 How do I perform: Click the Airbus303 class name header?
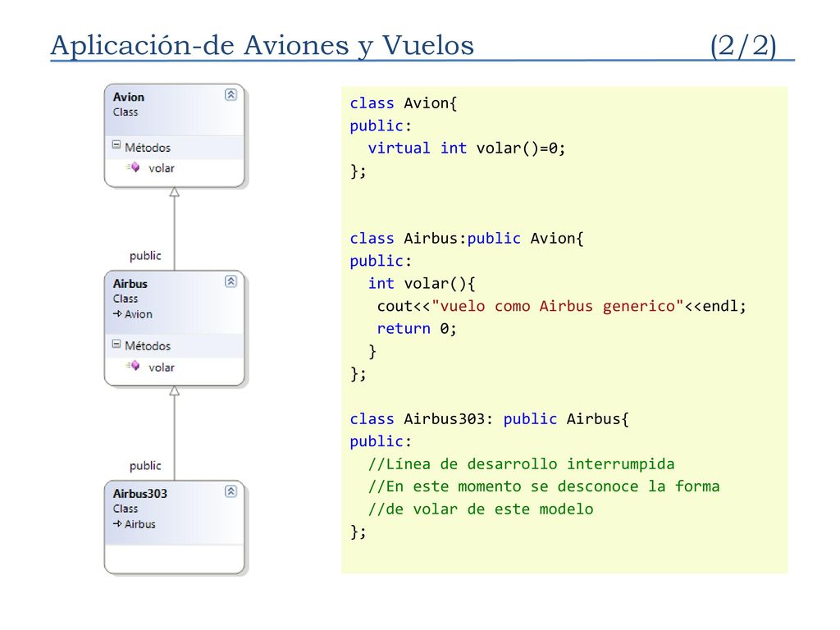(x=139, y=493)
